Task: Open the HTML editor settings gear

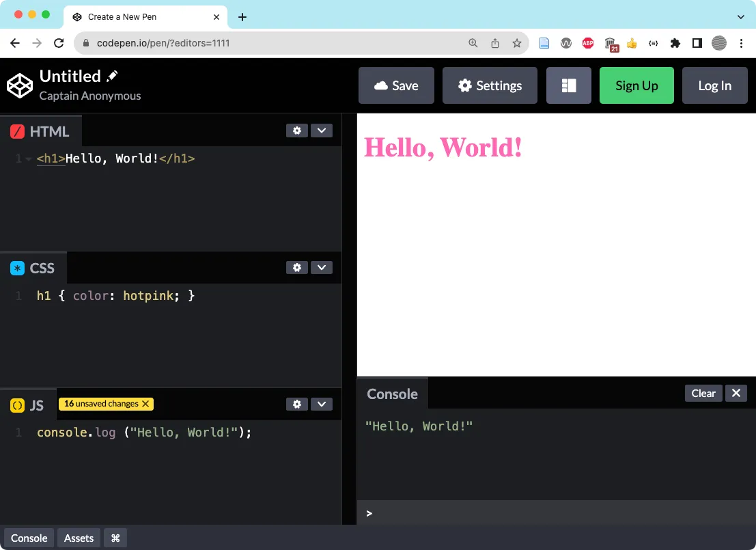Action: pyautogui.click(x=297, y=130)
